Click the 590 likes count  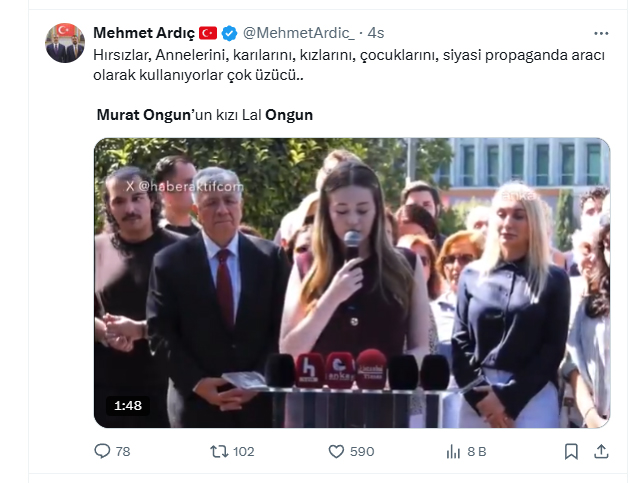[361, 452]
